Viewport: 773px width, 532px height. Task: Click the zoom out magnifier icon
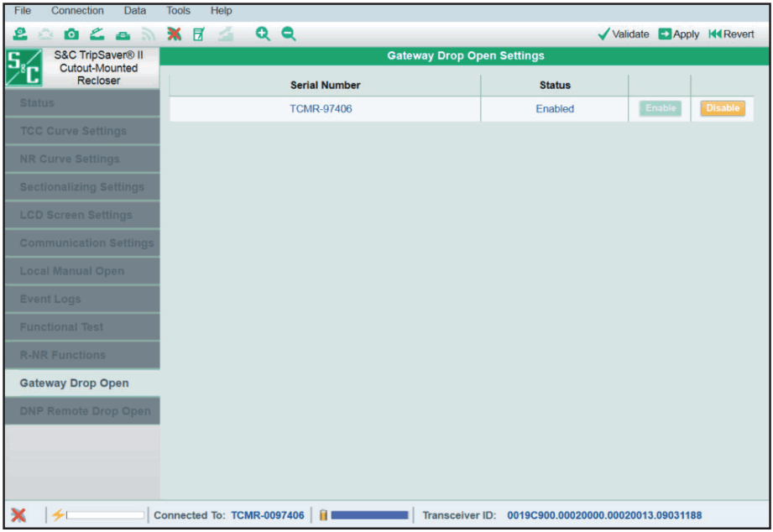coord(289,34)
